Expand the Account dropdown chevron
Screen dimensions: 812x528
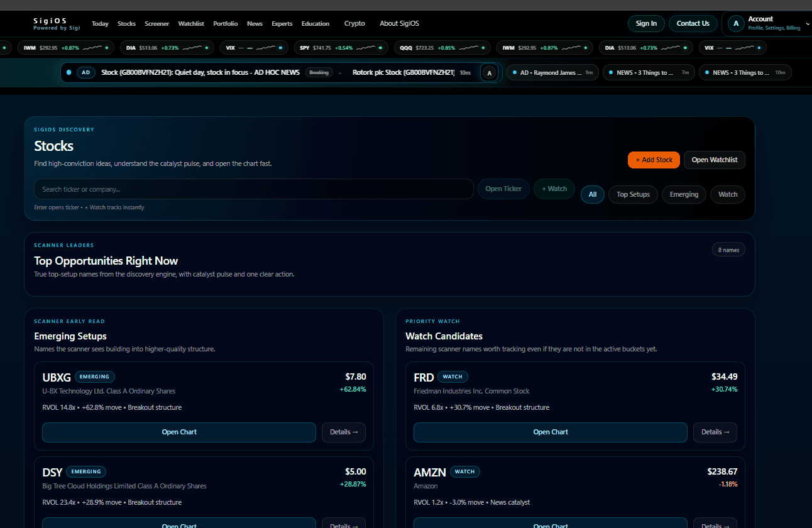(x=808, y=24)
